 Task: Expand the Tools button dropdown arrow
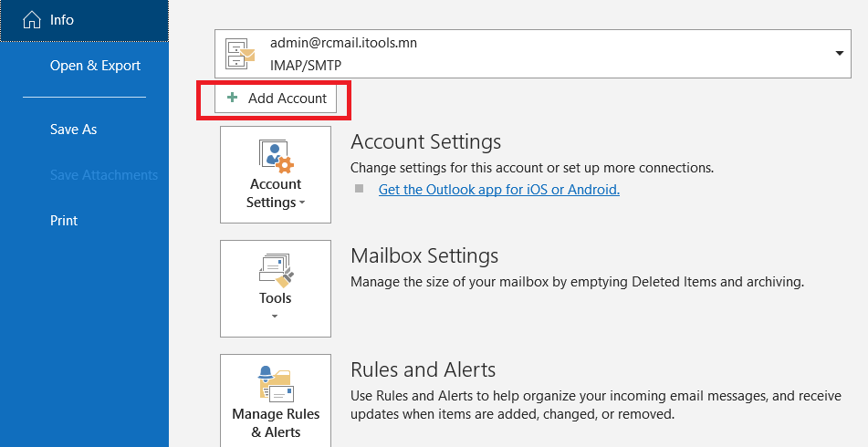275,317
